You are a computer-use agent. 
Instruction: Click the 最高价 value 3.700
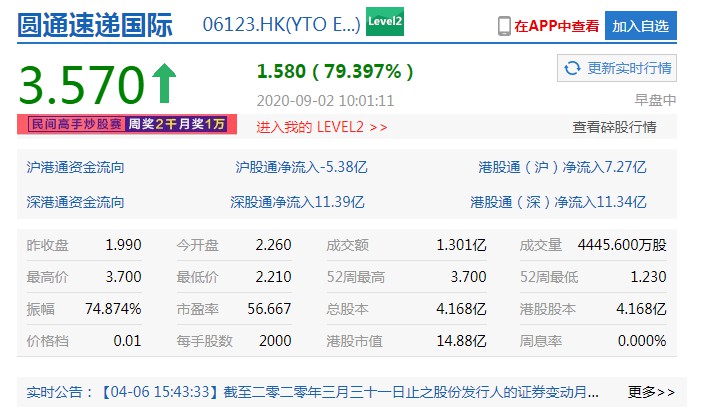pyautogui.click(x=123, y=277)
